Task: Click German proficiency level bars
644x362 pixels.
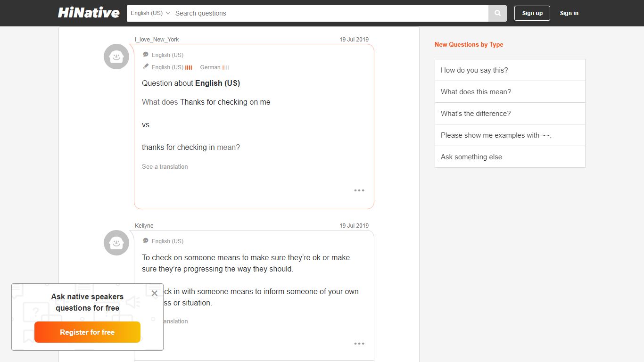Action: pos(226,67)
